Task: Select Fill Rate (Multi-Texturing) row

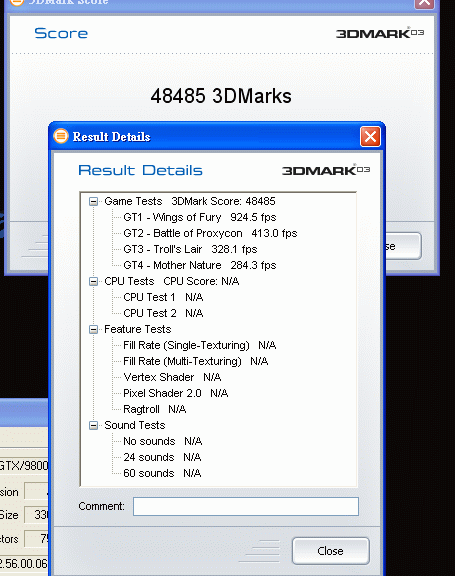Action: pos(195,361)
